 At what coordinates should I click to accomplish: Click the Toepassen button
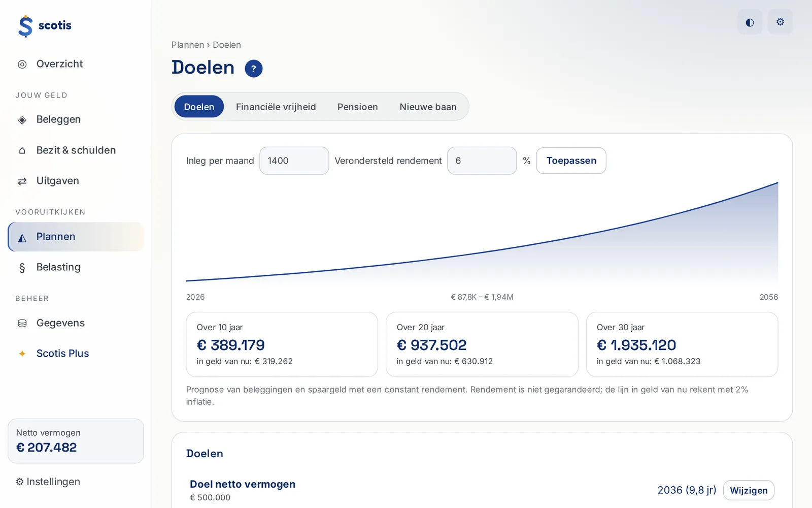(x=571, y=161)
